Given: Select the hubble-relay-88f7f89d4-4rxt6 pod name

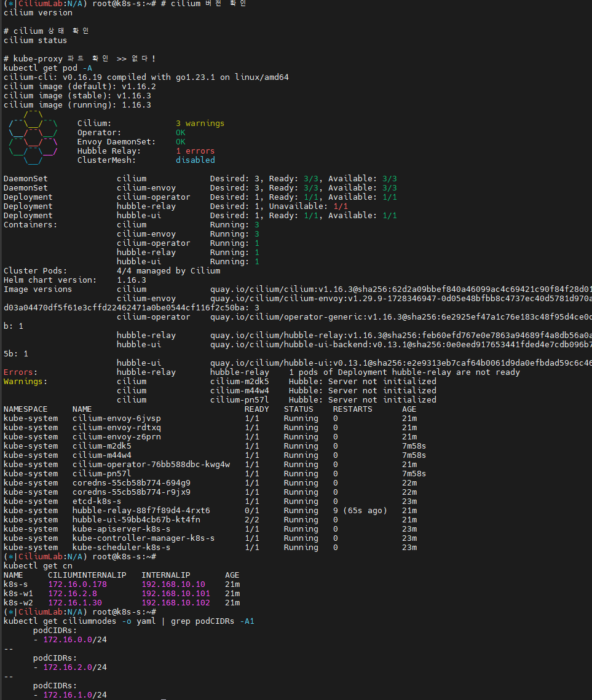Looking at the screenshot, I should pyautogui.click(x=141, y=511).
